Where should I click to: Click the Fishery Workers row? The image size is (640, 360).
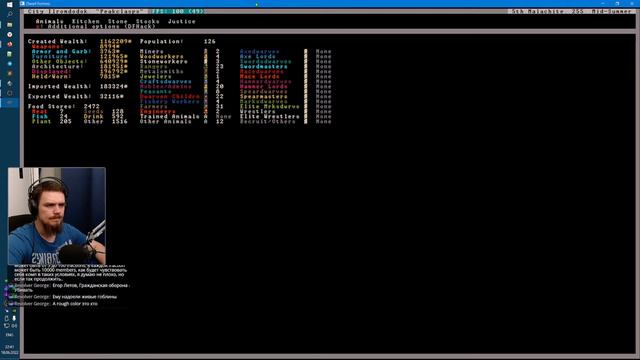point(180,101)
